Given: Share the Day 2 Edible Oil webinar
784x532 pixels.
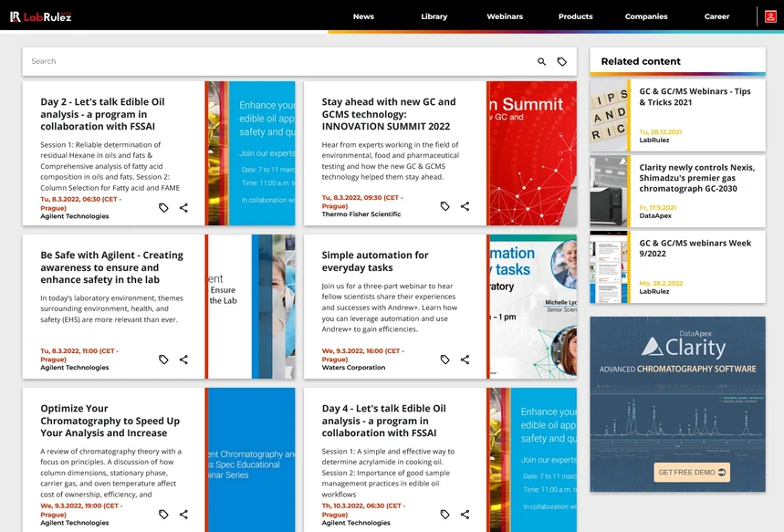Looking at the screenshot, I should click(x=183, y=207).
